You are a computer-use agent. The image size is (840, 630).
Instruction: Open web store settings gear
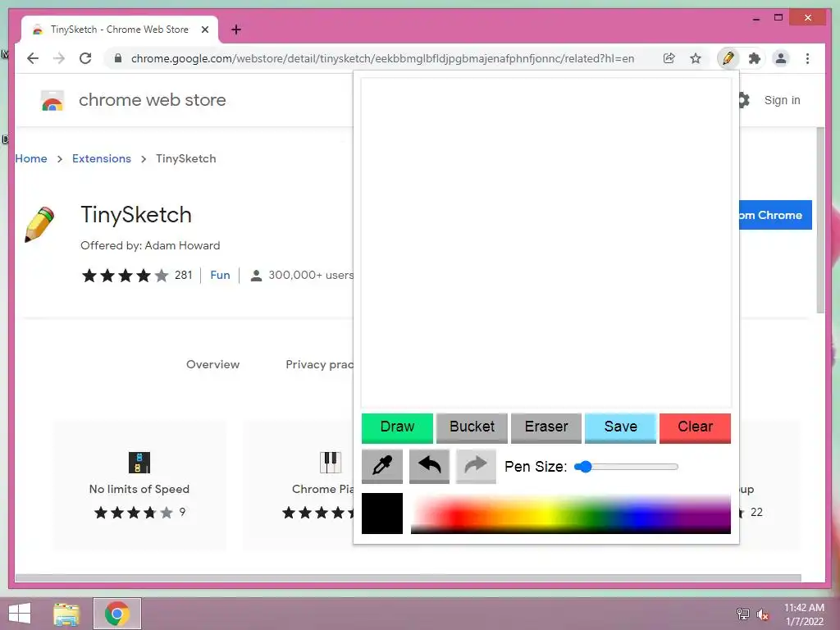(x=743, y=100)
